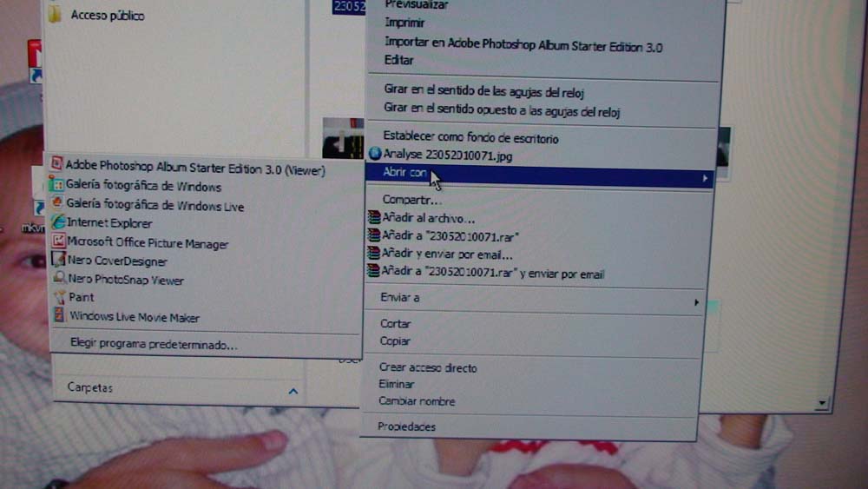868x489 pixels.
Task: Click the image thumbnail left of context menu
Action: point(343,137)
